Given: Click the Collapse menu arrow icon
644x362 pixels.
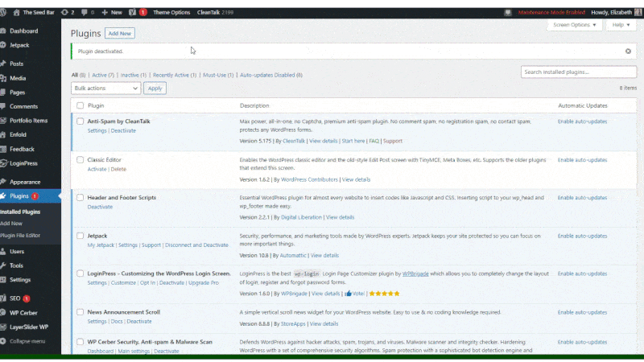Looking at the screenshot, I should point(3,341).
